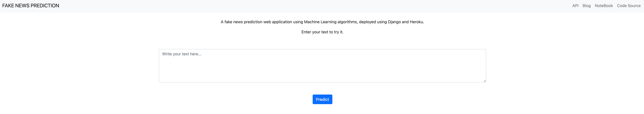Open the NoteBook link
Viewport: 644px width, 114px height.
pyautogui.click(x=604, y=6)
